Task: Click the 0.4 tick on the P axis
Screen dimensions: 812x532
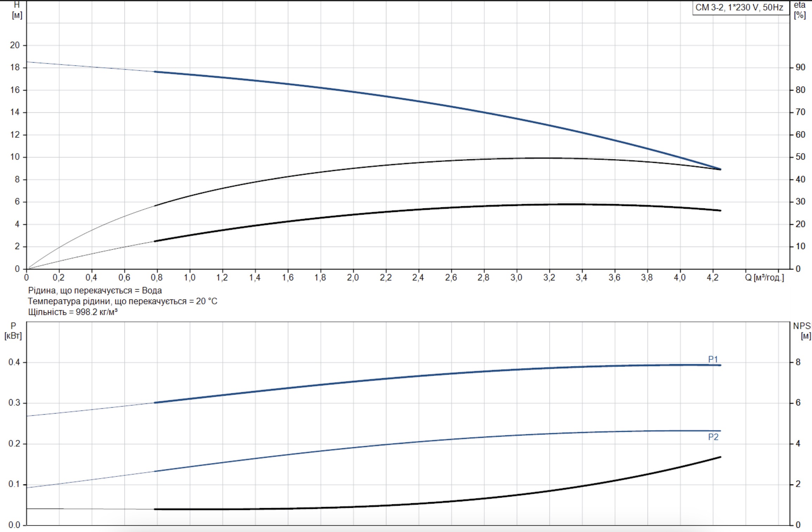Action: coord(14,362)
